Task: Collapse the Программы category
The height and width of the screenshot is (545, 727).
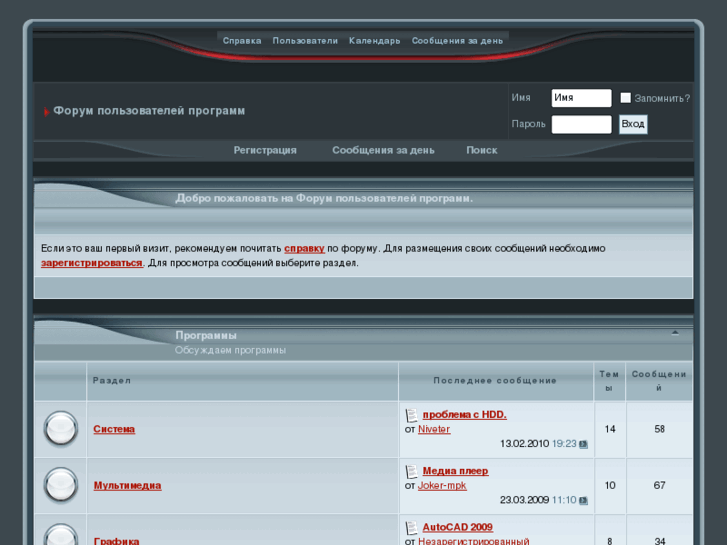Action: pyautogui.click(x=675, y=333)
